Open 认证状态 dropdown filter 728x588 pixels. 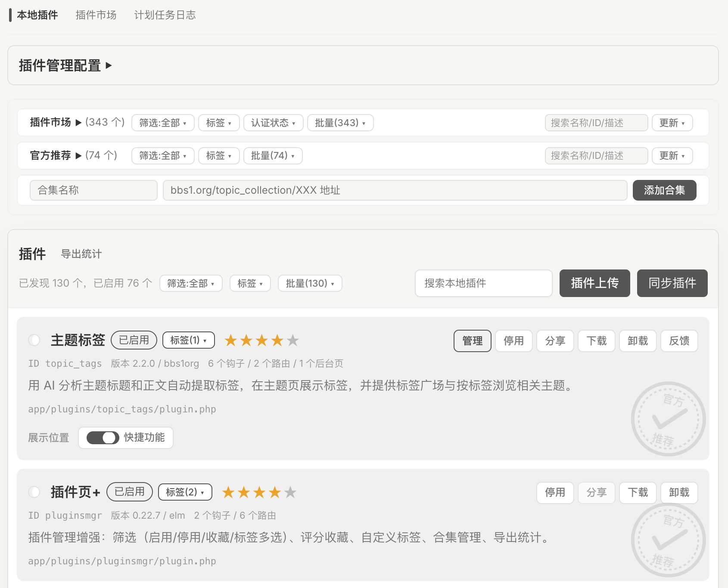tap(273, 123)
